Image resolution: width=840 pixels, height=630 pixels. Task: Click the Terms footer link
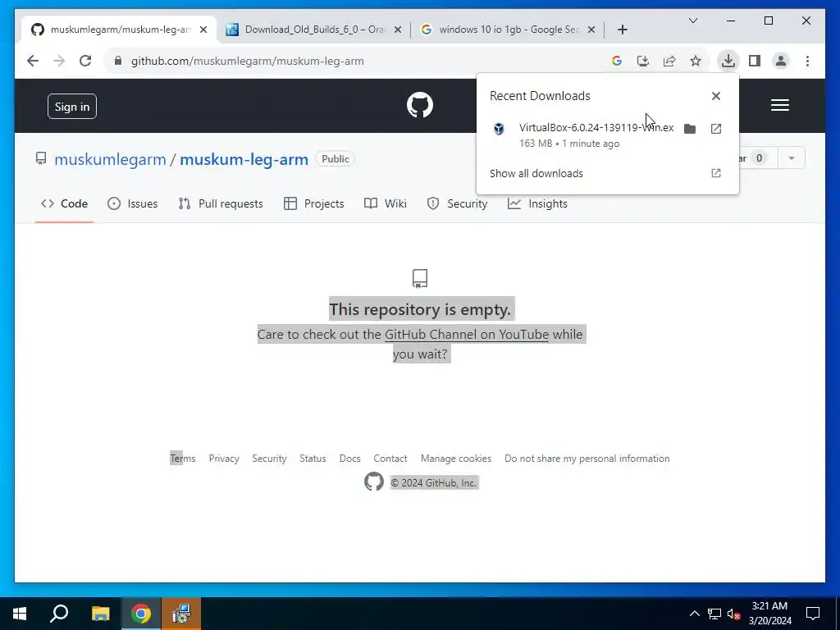click(183, 459)
